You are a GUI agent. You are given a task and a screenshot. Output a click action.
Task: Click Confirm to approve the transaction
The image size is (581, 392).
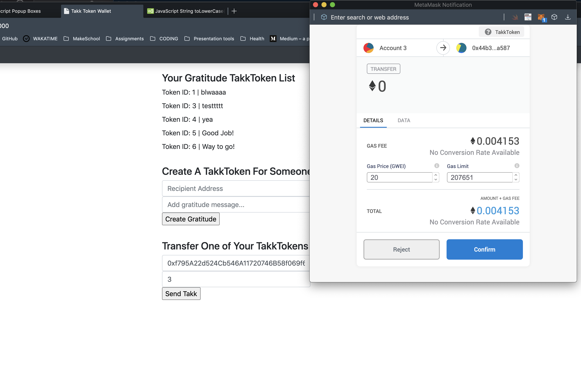point(484,249)
